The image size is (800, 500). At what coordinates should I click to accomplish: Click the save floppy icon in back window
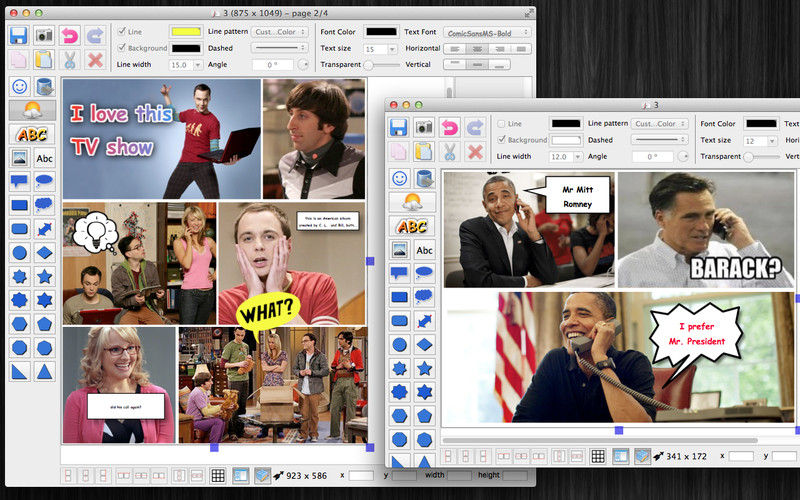click(18, 35)
